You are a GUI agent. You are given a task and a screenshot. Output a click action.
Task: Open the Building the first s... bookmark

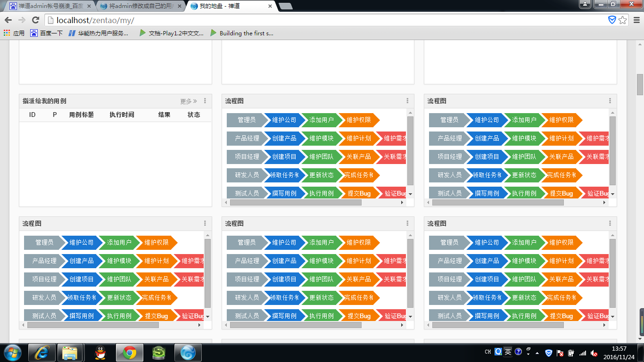pos(242,33)
